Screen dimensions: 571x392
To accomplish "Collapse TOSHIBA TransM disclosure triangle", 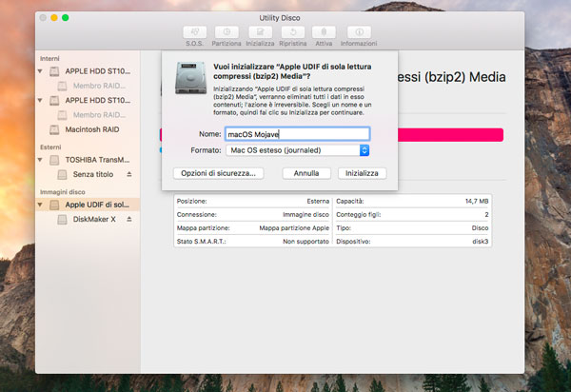I will (x=40, y=160).
